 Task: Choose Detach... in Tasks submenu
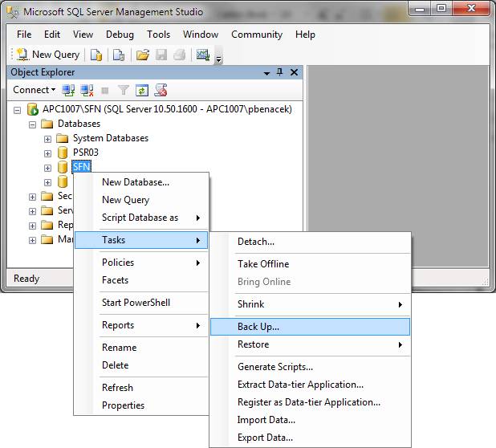tap(310, 242)
